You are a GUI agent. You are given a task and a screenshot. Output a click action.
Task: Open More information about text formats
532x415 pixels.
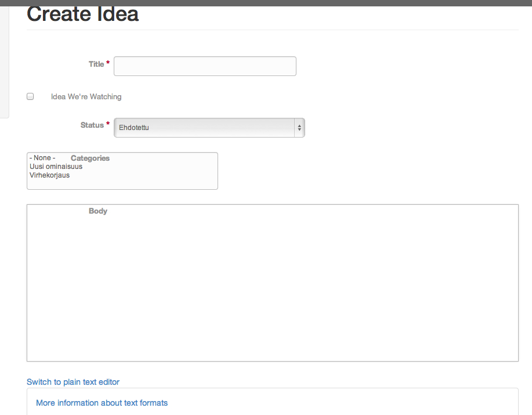102,403
